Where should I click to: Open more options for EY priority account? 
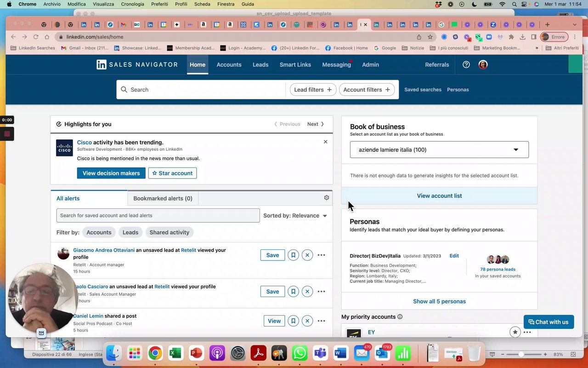tap(527, 332)
